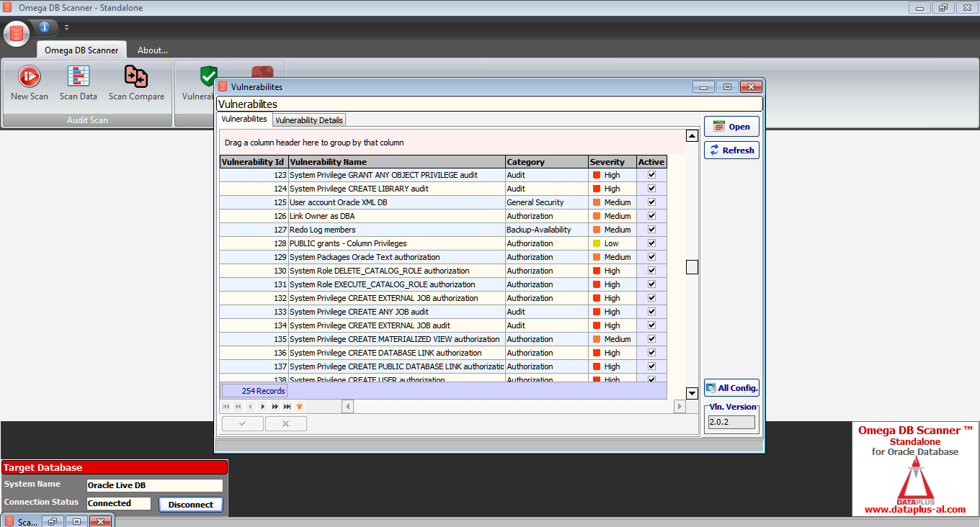Viewport: 980px width, 527px height.
Task: Open the application orb menu button
Action: [x=17, y=34]
